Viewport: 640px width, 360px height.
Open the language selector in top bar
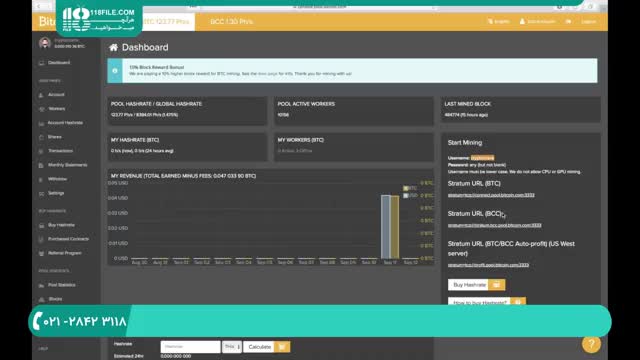498,21
